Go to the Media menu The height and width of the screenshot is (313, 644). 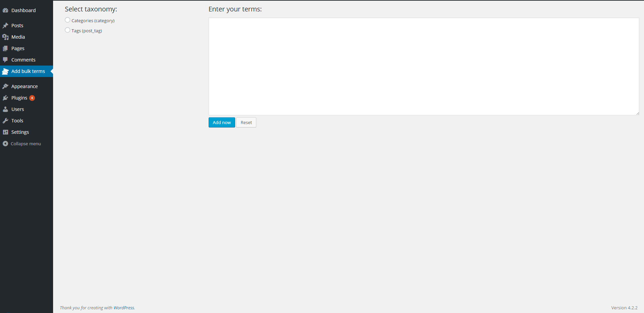27,37
